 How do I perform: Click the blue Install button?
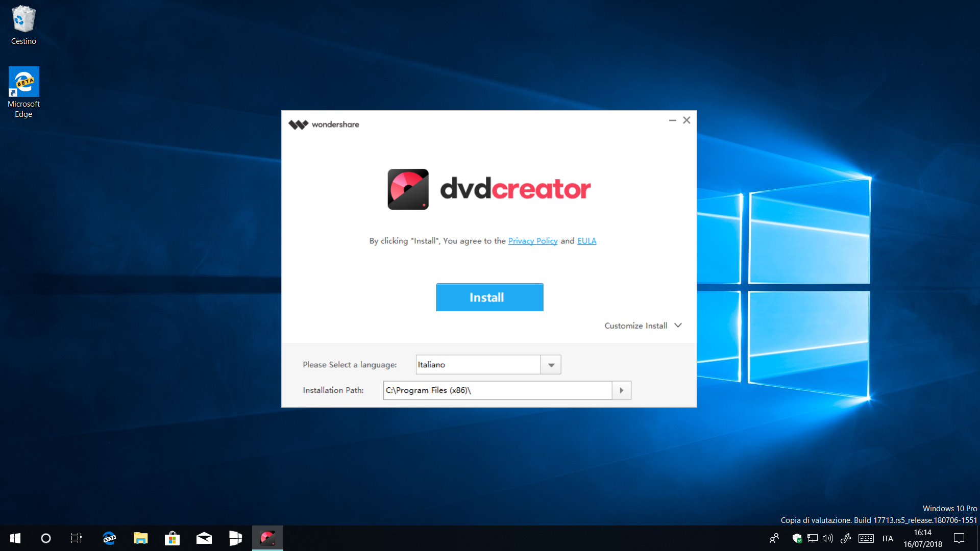[x=489, y=297]
